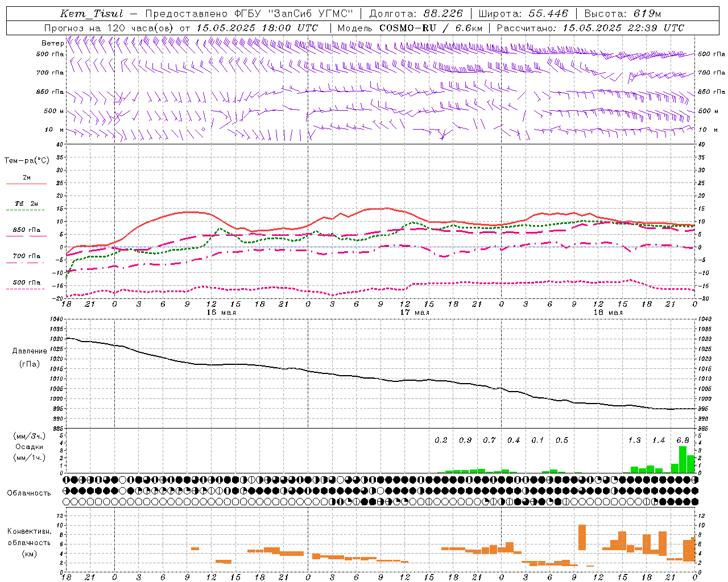This screenshot has width=728, height=582.
Task: Click the tallest green precipitation bar
Action: point(682,460)
